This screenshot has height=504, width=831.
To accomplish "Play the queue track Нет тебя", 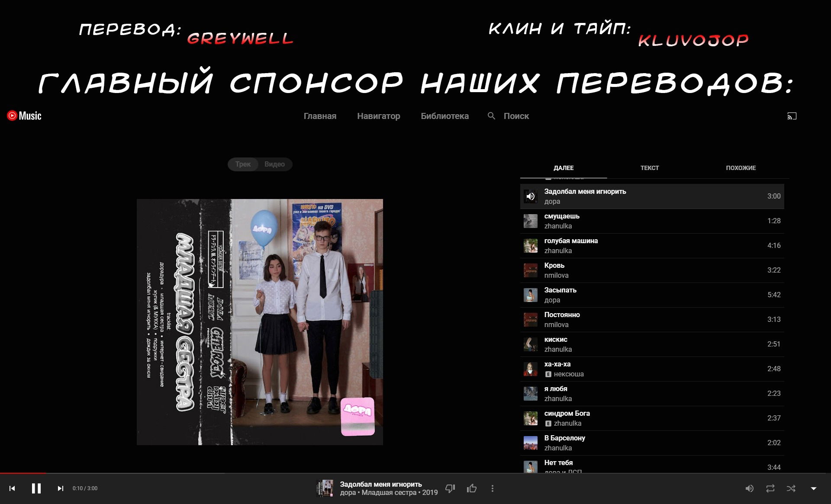I will [652, 464].
